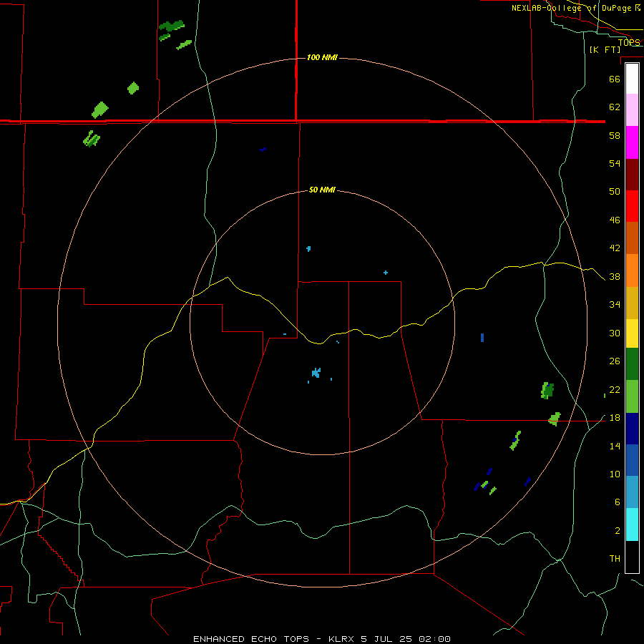Click the "100 NMI" range ring label
This screenshot has width=644, height=644.
tap(322, 57)
